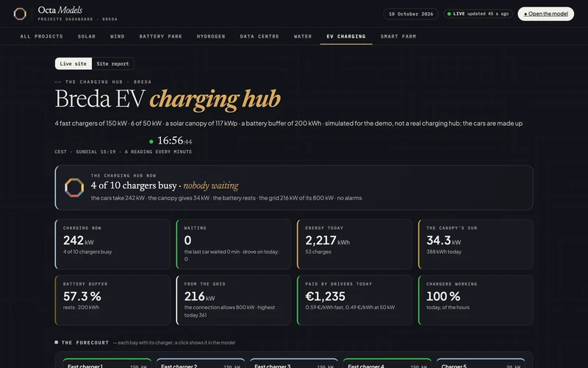
Task: Open the From the Grid 216 kW card
Action: (234, 300)
